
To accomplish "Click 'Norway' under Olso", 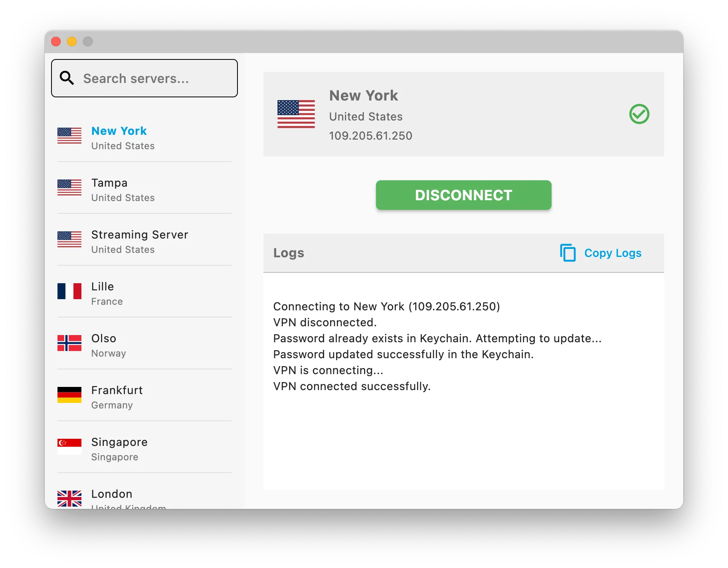I will (x=109, y=353).
